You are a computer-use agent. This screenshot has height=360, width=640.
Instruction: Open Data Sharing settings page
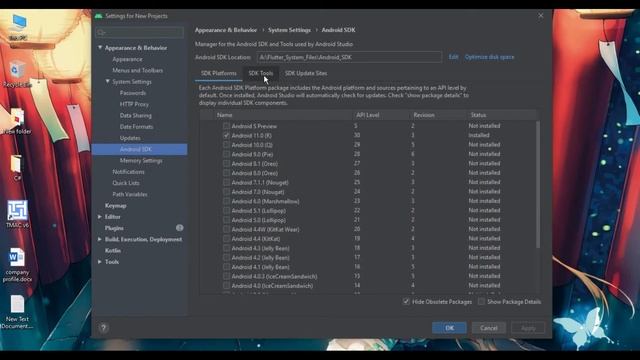coord(136,116)
